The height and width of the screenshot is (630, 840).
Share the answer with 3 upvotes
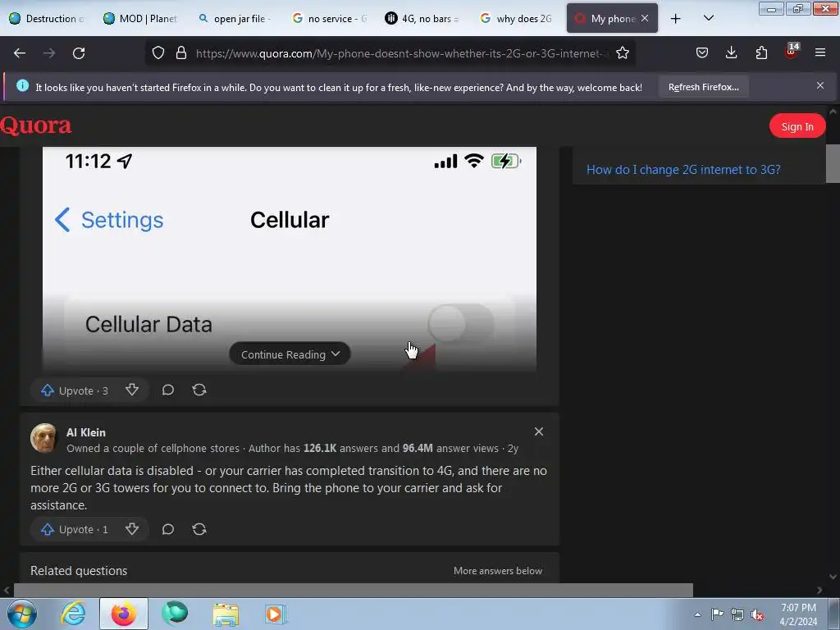[199, 390]
